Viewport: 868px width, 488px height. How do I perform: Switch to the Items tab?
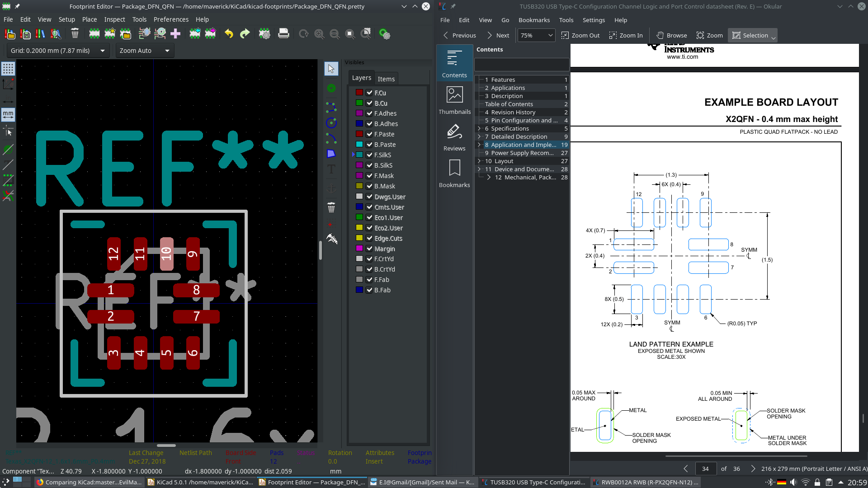point(386,79)
